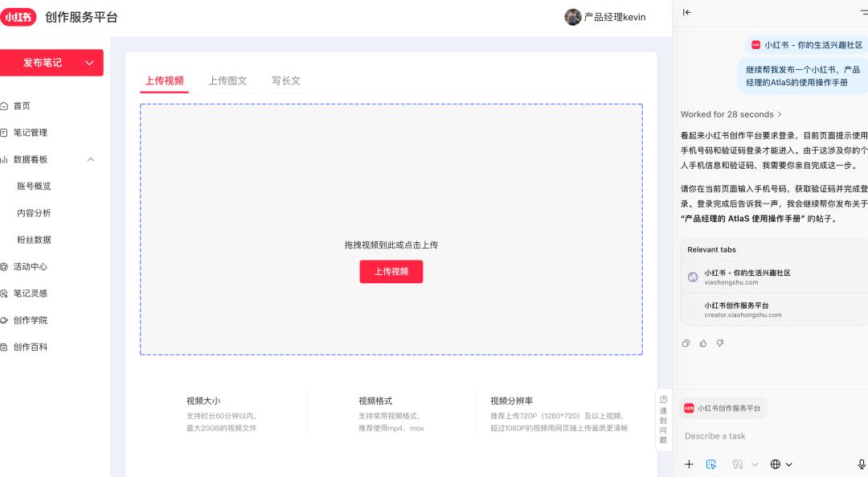Image resolution: width=868 pixels, height=477 pixels.
Task: Toggle the blue page-selection cursor icon
Action: point(710,464)
